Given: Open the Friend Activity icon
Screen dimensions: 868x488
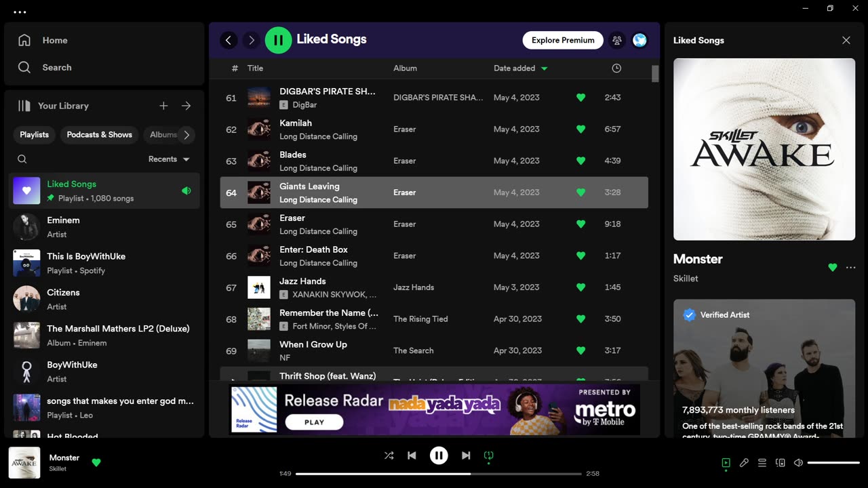Looking at the screenshot, I should (x=617, y=40).
